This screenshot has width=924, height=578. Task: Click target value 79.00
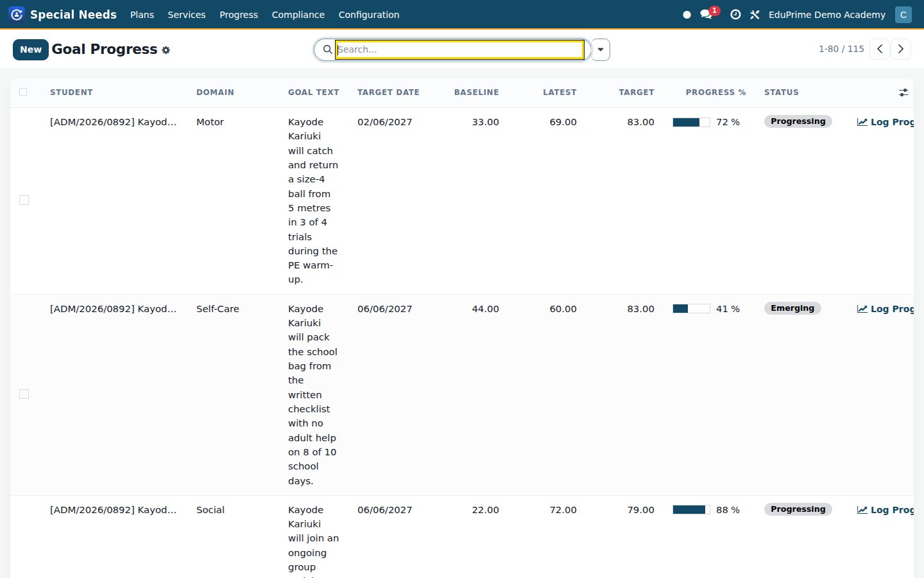pos(640,510)
